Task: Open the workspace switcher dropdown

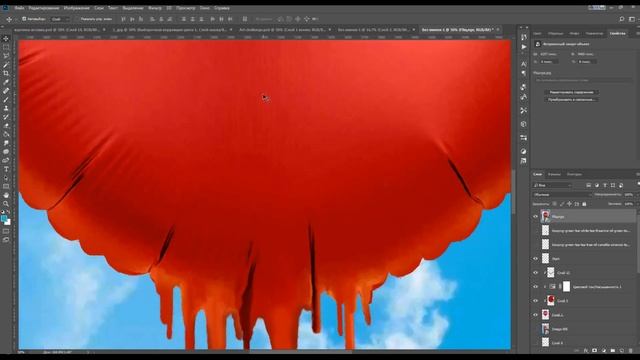Action: [x=632, y=19]
